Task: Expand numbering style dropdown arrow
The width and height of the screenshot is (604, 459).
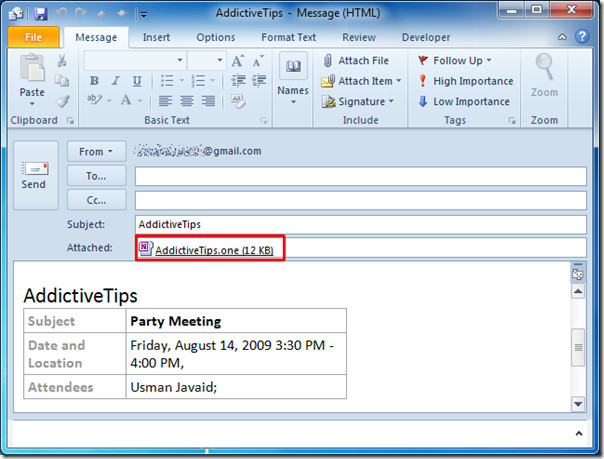Action: click(213, 80)
